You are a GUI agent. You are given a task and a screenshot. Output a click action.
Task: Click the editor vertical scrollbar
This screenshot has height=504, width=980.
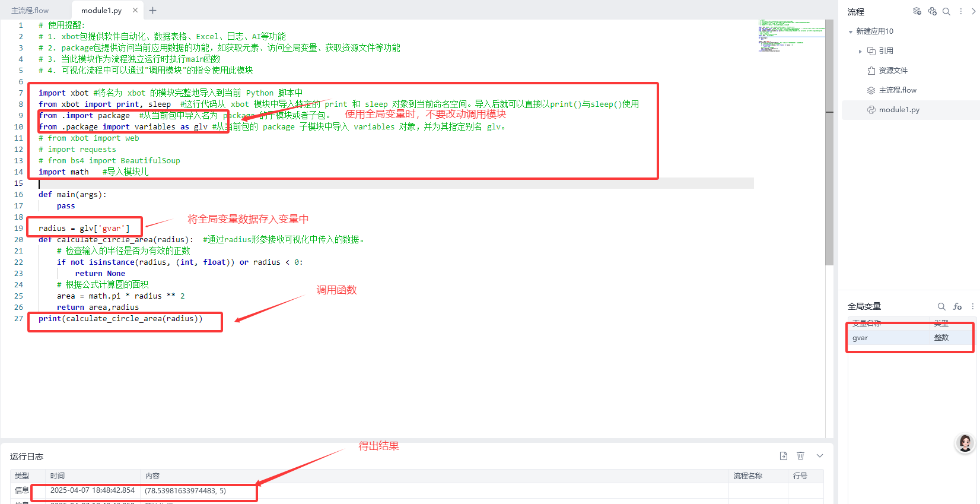829,142
